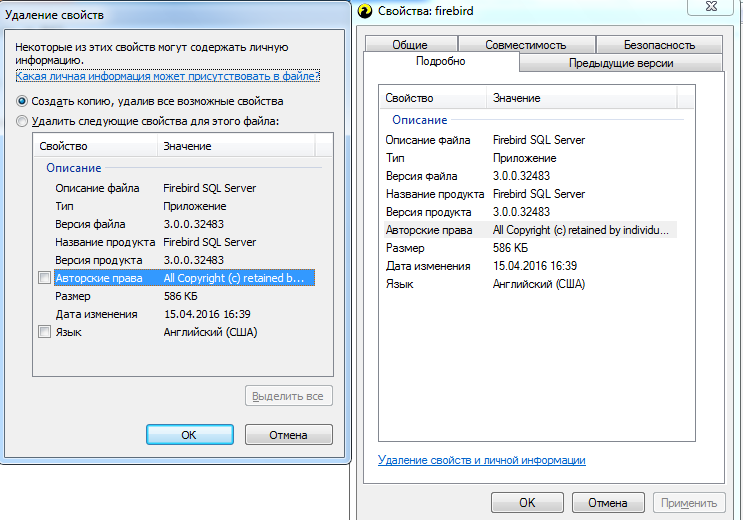Select 'Размер' row in Properties window
Image resolution: width=743 pixels, height=520 pixels.
point(530,248)
